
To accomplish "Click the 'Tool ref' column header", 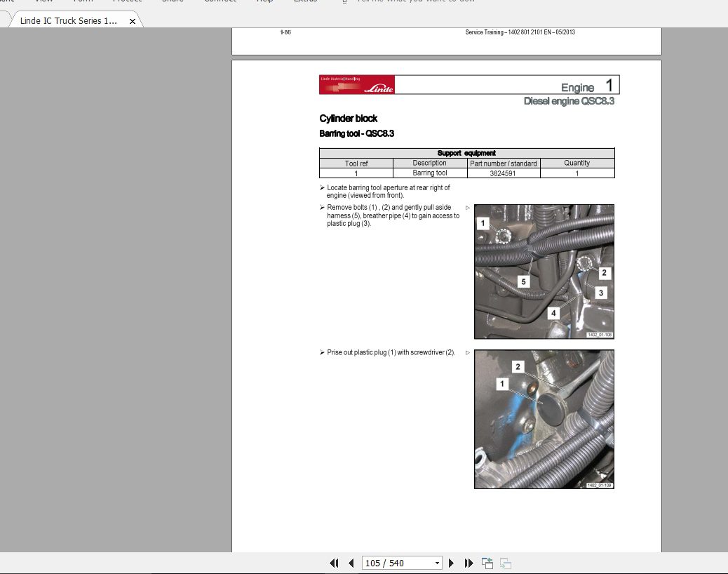I will tap(356, 163).
